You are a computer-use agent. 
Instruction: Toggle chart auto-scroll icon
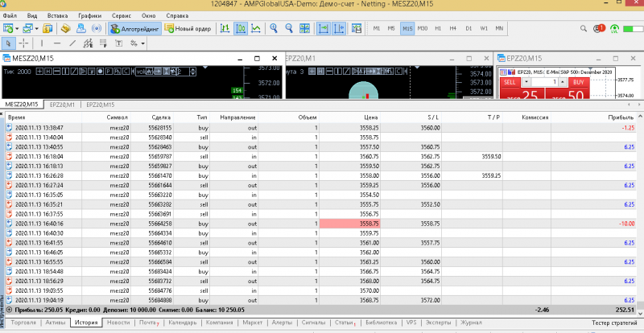click(x=323, y=28)
